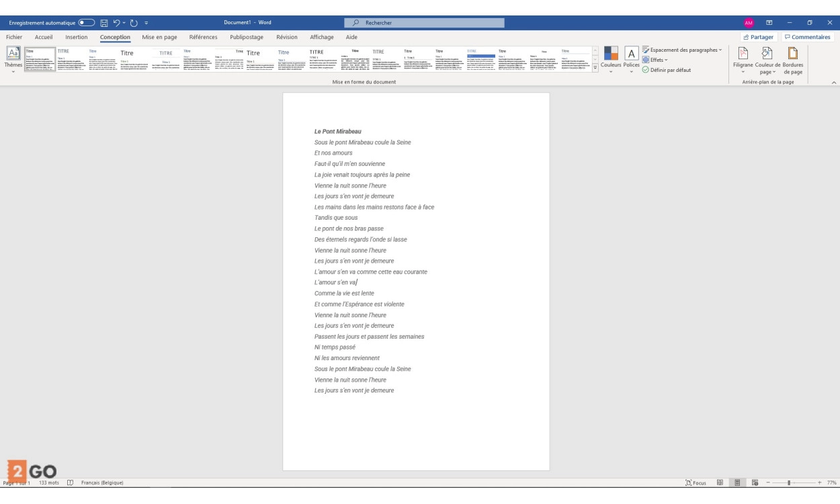Undo the last action
This screenshot has width=840, height=504.
pos(116,23)
